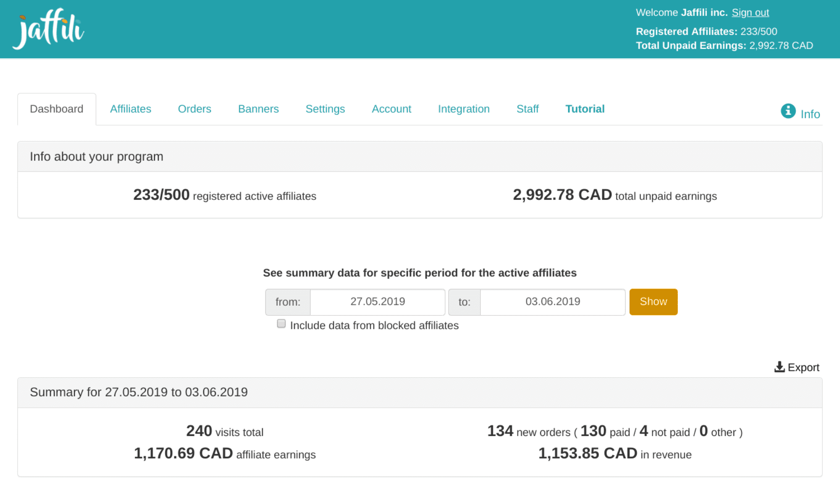Open the Tutorial tab
This screenshot has height=504, width=840.
click(x=585, y=109)
